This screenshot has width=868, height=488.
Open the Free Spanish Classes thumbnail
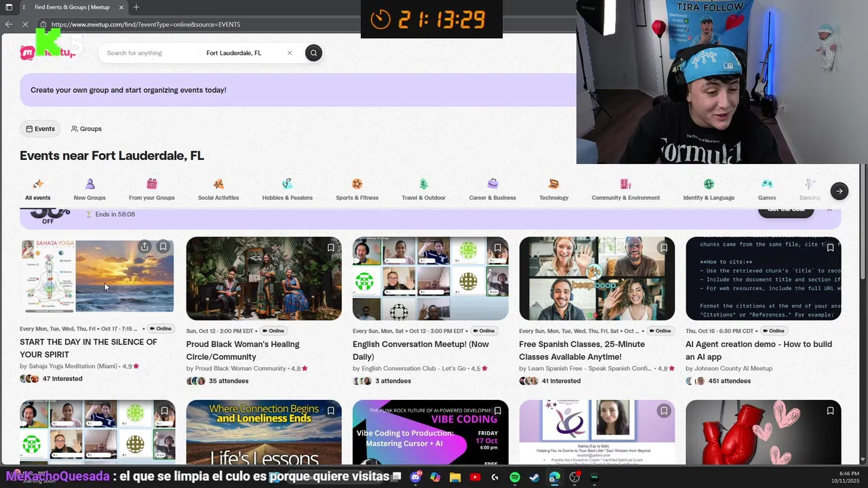597,279
